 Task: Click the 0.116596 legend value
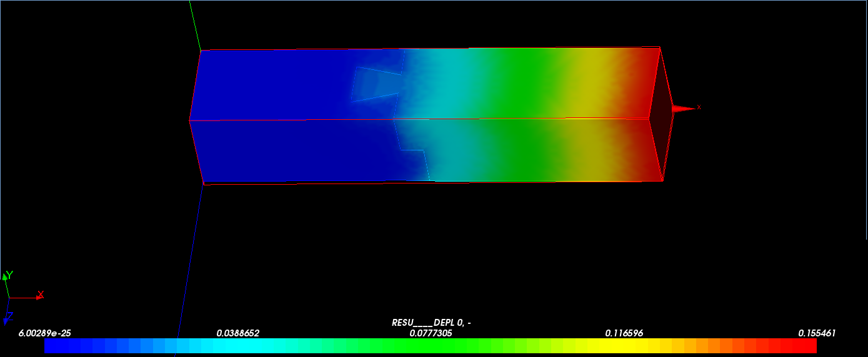point(624,333)
